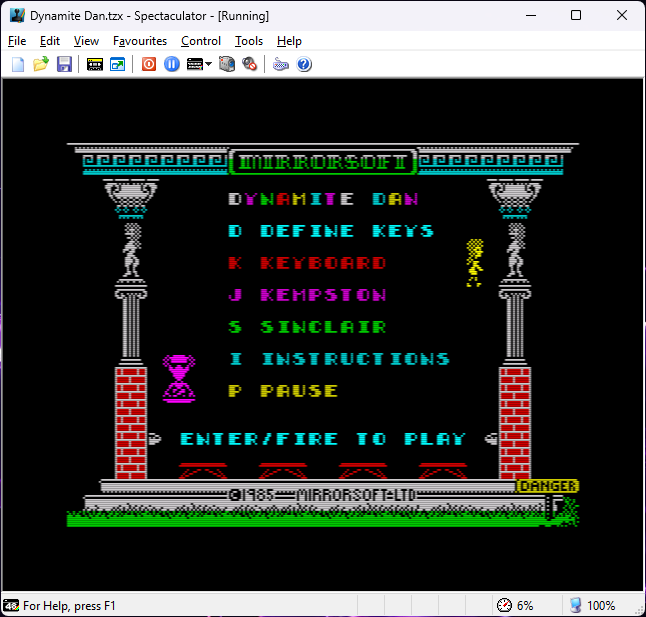Click the joystick settings icon
This screenshot has width=646, height=617.
[227, 64]
